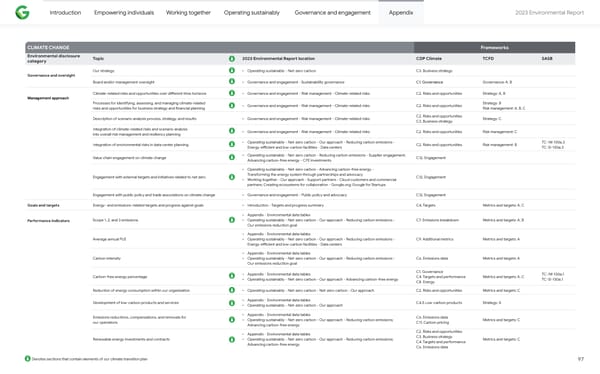Screen dimensions: 600x374
Task: Click the 2023 Environmental Report title
Action: pos(549,13)
